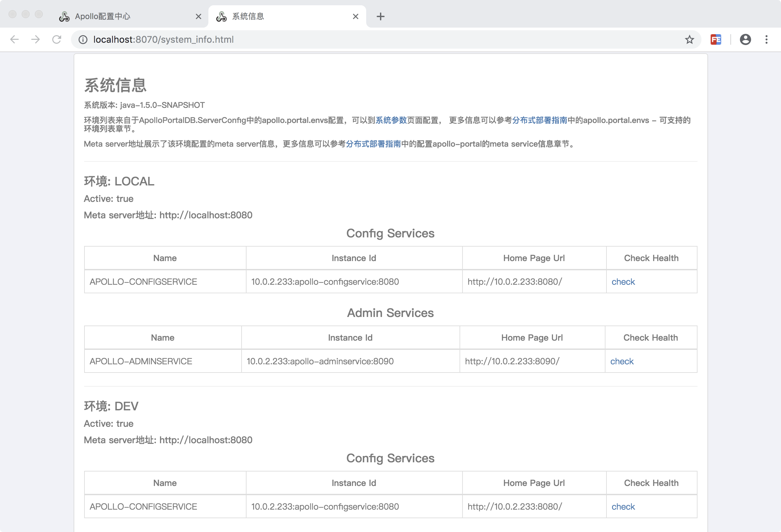Close the 系统信息 tab
Image resolution: width=781 pixels, height=532 pixels.
pos(356,16)
